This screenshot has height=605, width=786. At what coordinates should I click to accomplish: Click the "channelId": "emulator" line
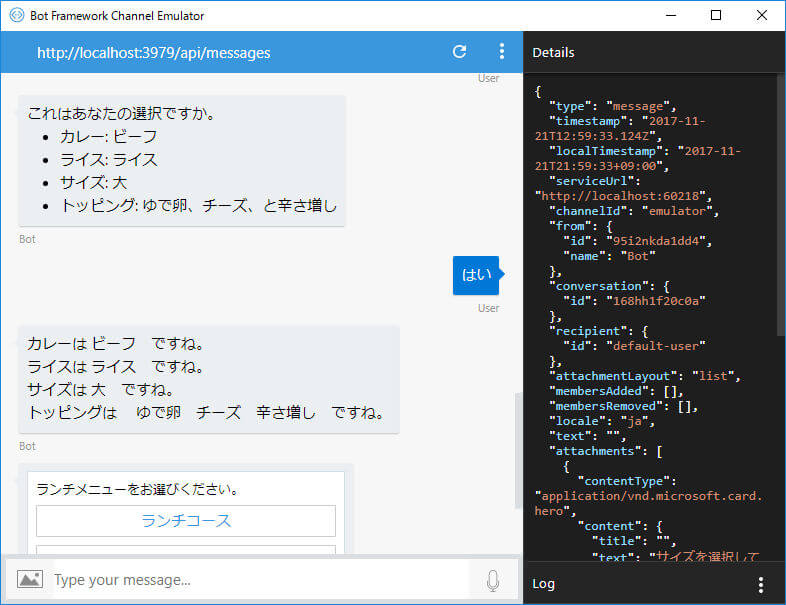633,211
